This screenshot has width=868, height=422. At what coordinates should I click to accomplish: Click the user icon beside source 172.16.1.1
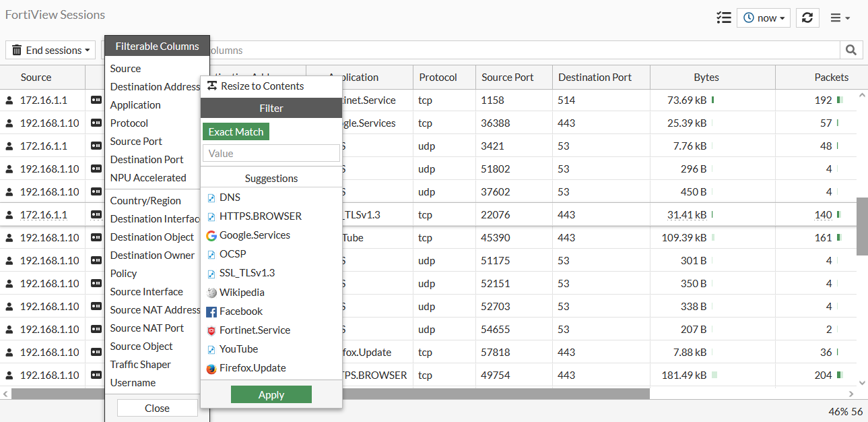[x=8, y=100]
